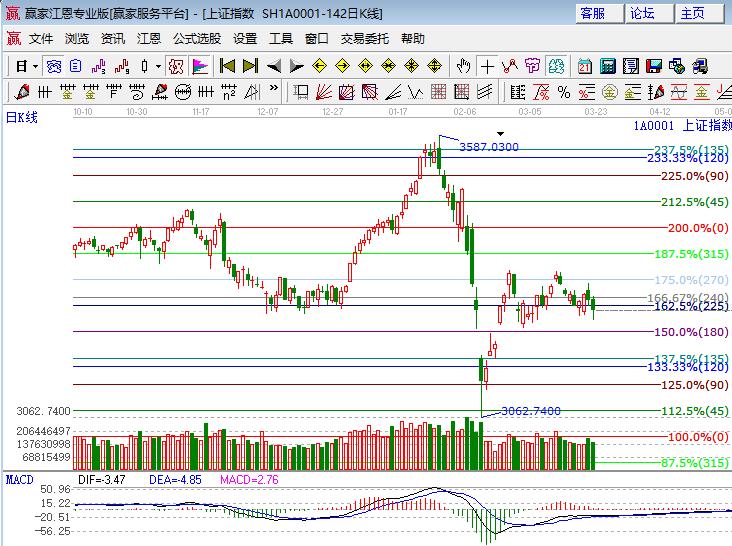732x546 pixels.
Task: Click the 3587.0300 peak price label
Action: click(488, 147)
